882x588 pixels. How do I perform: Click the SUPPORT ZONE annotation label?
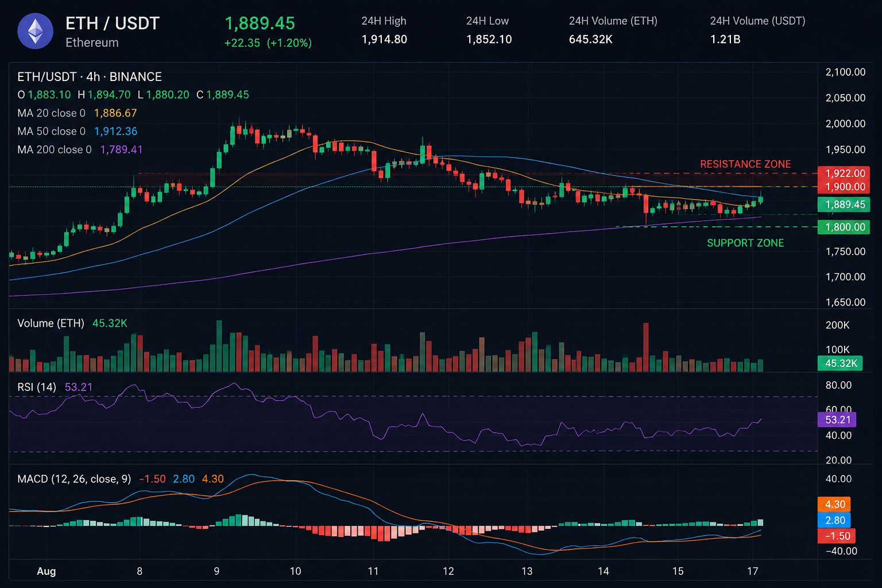pos(745,243)
